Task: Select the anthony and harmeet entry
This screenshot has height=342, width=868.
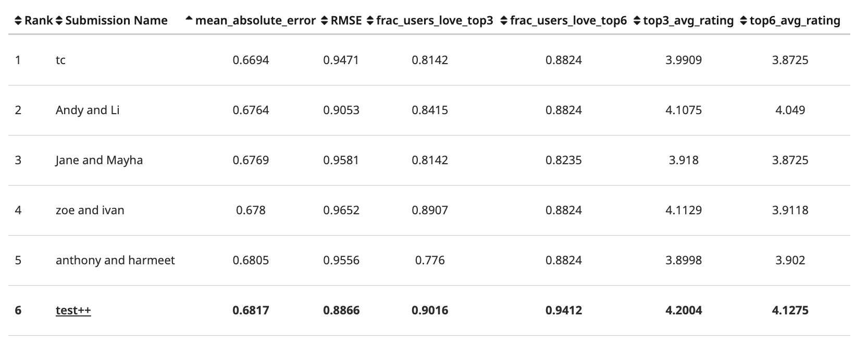Action: point(115,260)
